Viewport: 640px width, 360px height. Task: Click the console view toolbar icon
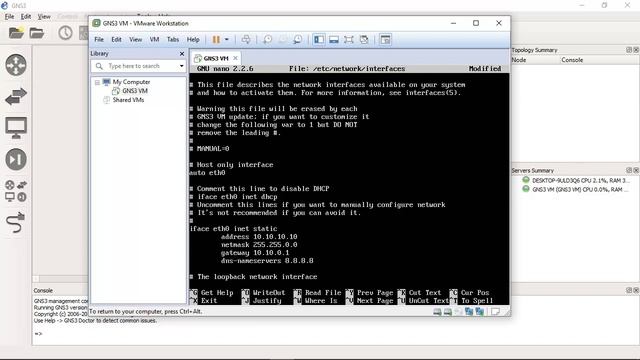click(385, 40)
